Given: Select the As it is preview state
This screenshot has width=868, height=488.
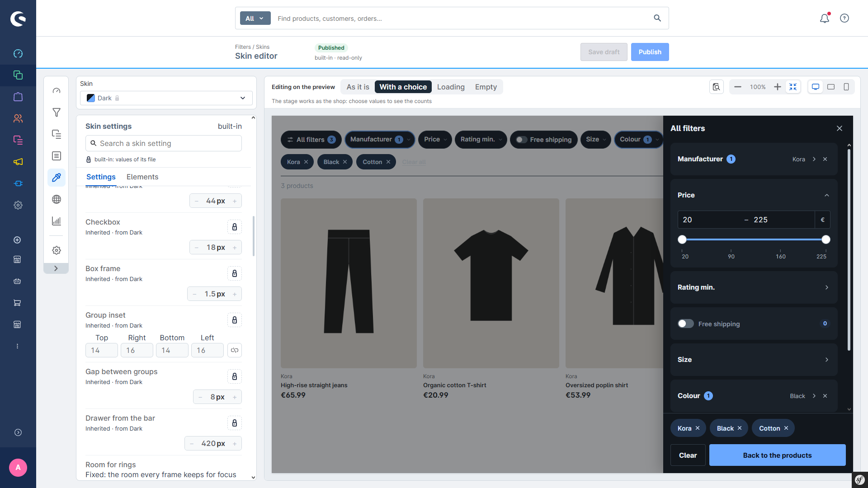Looking at the screenshot, I should coord(358,87).
